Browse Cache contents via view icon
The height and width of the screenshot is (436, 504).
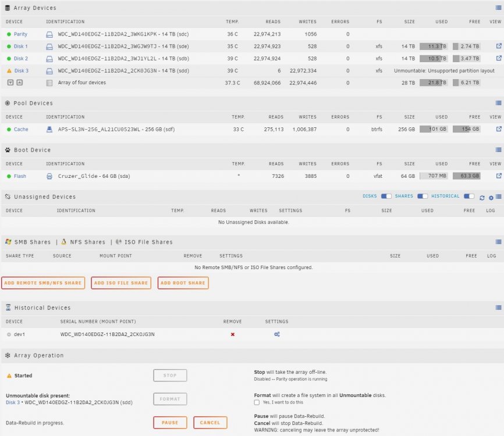point(499,128)
